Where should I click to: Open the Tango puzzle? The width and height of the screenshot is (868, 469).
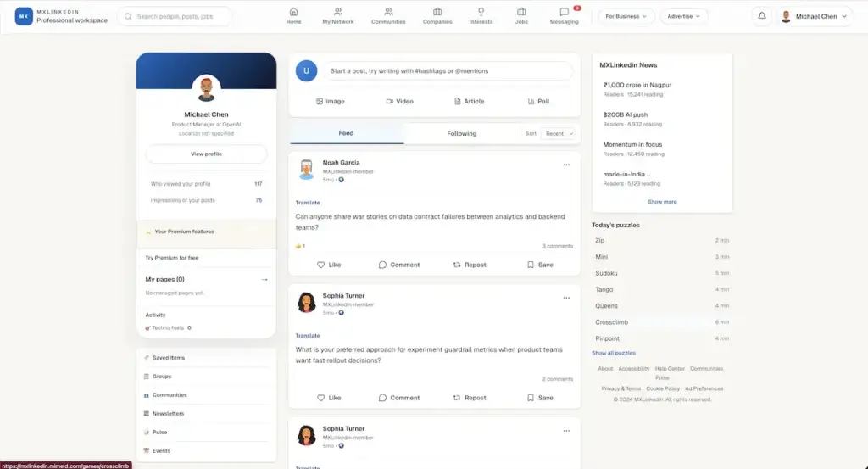click(x=661, y=289)
